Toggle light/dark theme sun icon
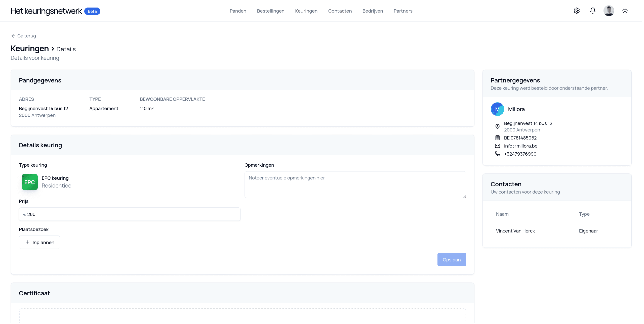 pos(625,11)
